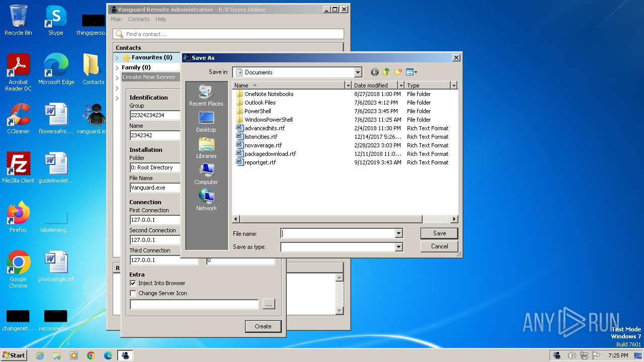Click the file list right scroll arrow
Viewport: 644px width, 362px height.
coord(454,219)
